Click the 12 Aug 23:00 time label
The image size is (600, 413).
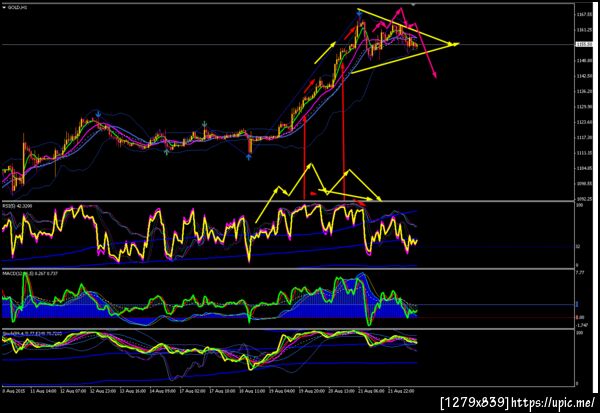coord(103,391)
